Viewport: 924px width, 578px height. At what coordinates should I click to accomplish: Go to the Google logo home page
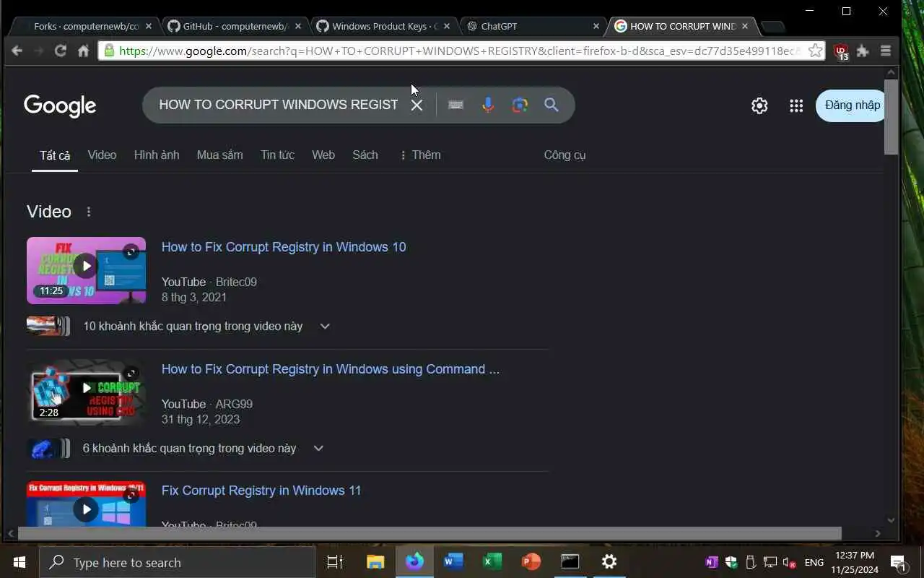point(60,105)
